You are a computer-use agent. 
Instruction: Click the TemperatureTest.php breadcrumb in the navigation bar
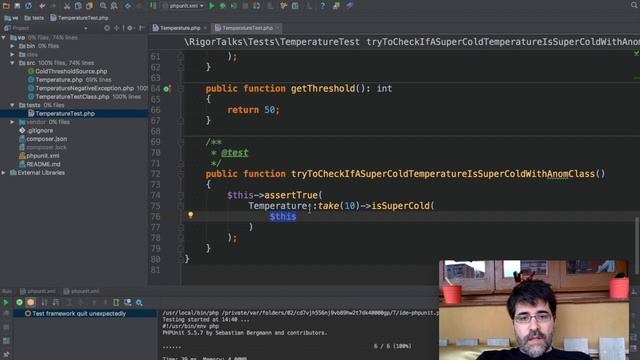tap(80, 18)
